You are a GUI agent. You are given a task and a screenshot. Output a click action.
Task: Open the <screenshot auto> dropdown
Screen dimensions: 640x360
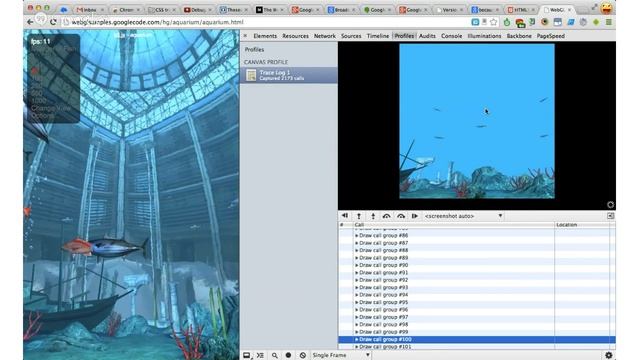(463, 216)
